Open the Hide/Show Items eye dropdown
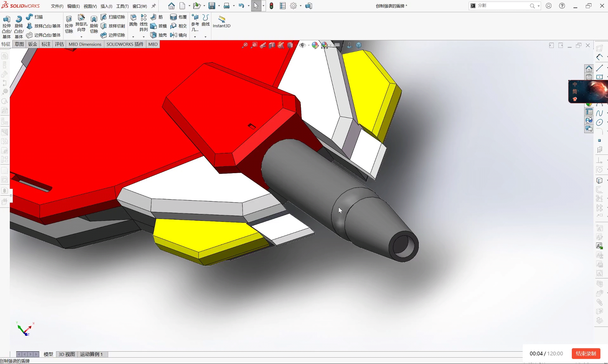 (x=309, y=45)
